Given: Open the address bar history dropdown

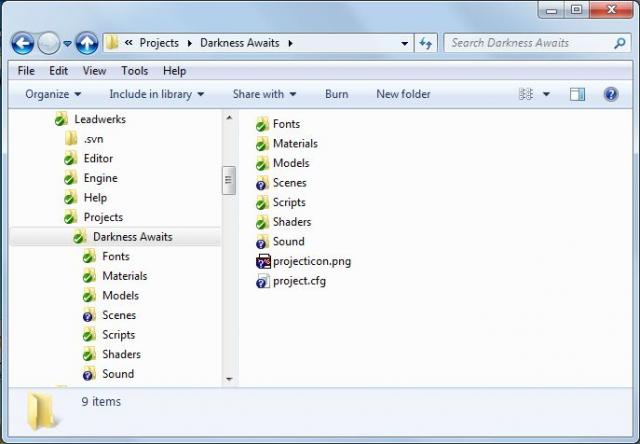Looking at the screenshot, I should tap(404, 43).
